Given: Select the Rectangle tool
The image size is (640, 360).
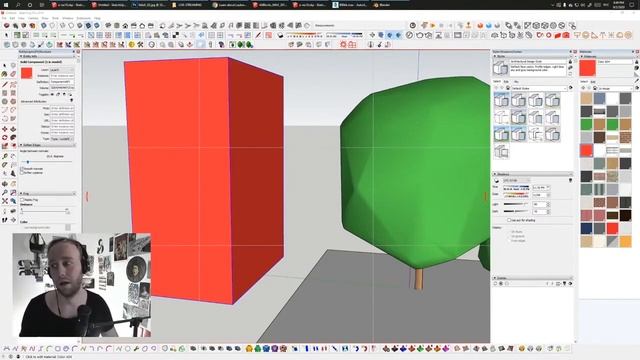Looking at the screenshot, I should [4, 93].
